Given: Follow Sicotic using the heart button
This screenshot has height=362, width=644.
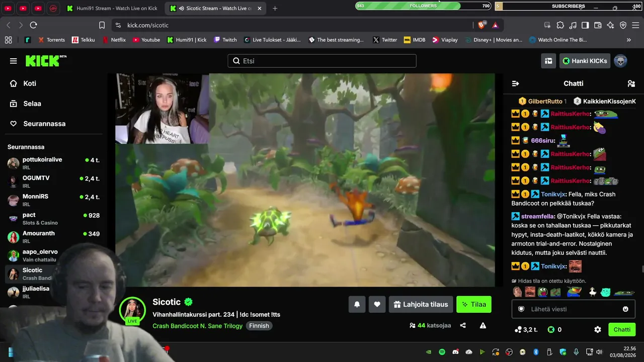Looking at the screenshot, I should coord(377,304).
